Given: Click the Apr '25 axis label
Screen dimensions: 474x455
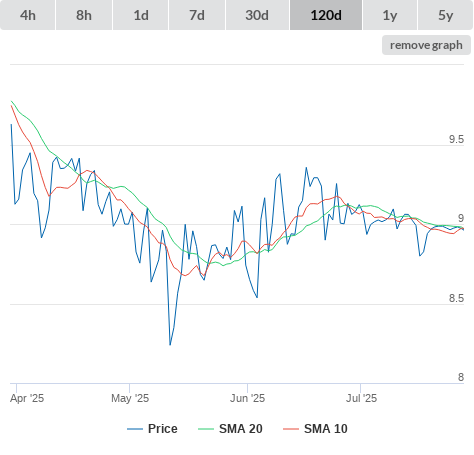Looking at the screenshot, I should (x=27, y=398).
